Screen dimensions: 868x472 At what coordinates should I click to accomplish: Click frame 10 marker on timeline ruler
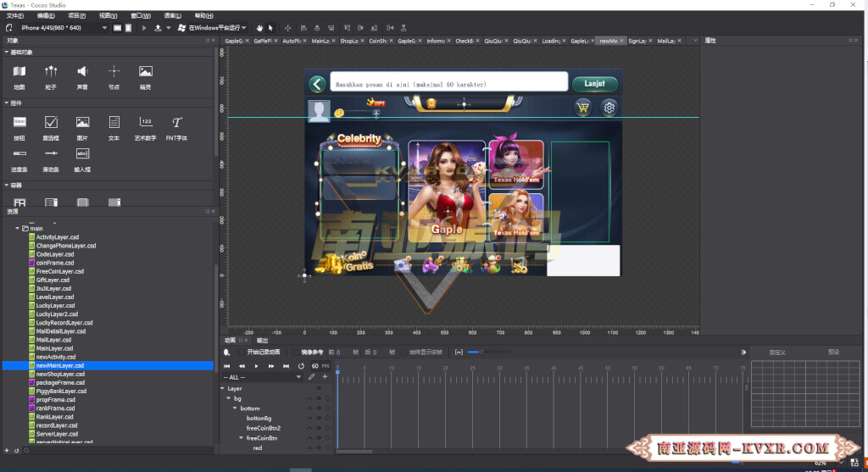click(x=392, y=368)
